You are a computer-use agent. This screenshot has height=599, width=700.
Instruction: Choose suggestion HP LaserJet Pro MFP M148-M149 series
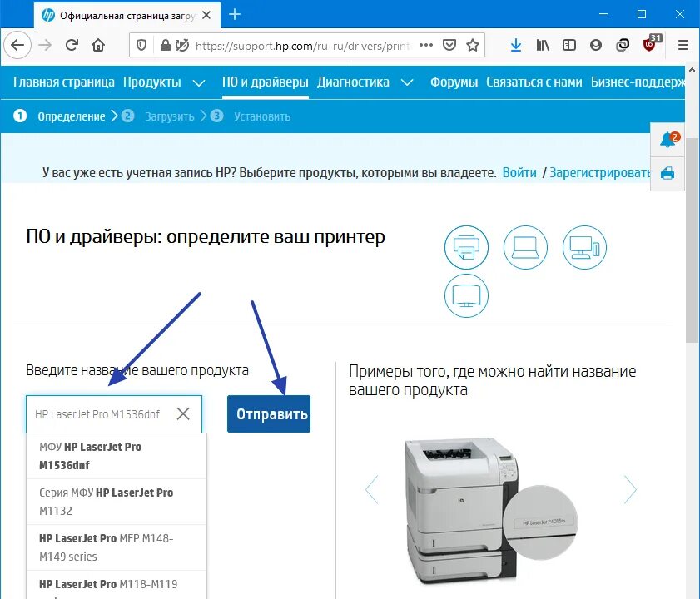117,547
